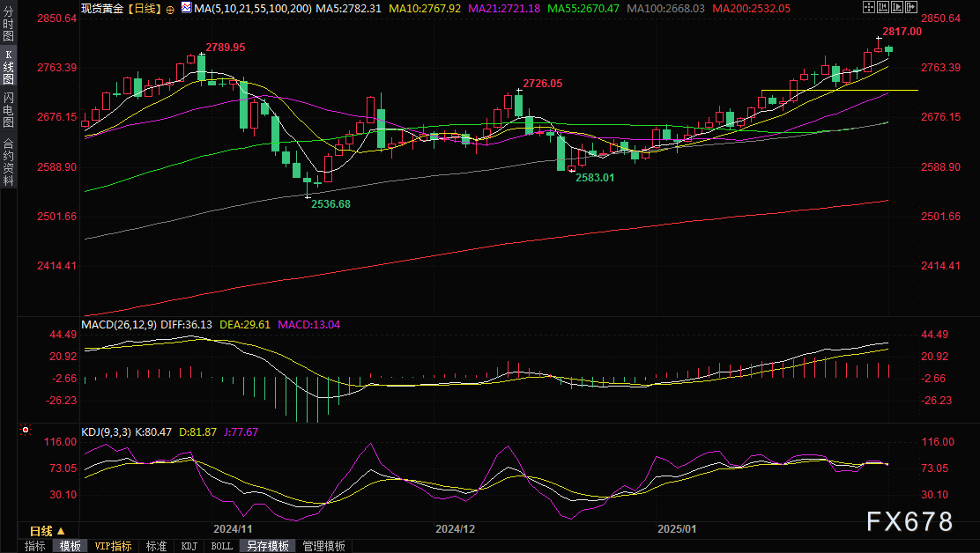This screenshot has width=980, height=553.
Task: Select the VIP指标 tab
Action: click(113, 546)
